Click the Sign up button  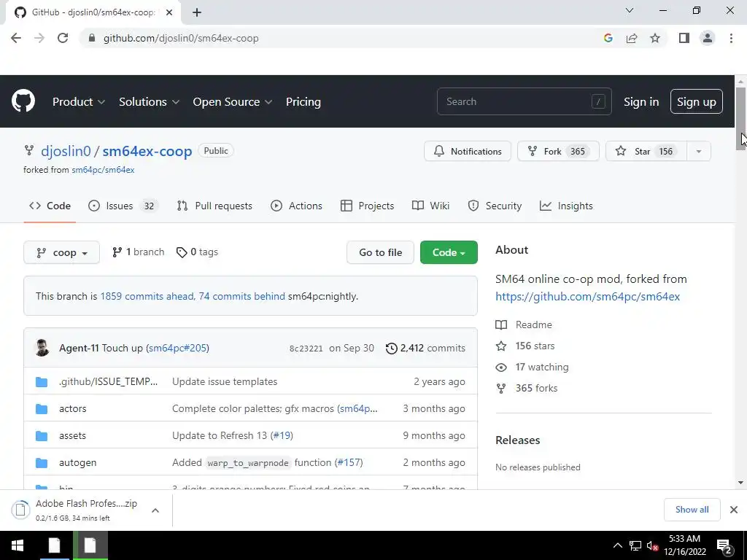[x=697, y=101]
